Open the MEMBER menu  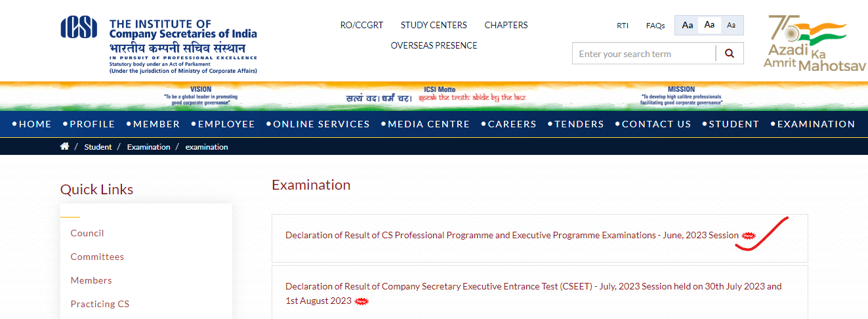click(153, 124)
